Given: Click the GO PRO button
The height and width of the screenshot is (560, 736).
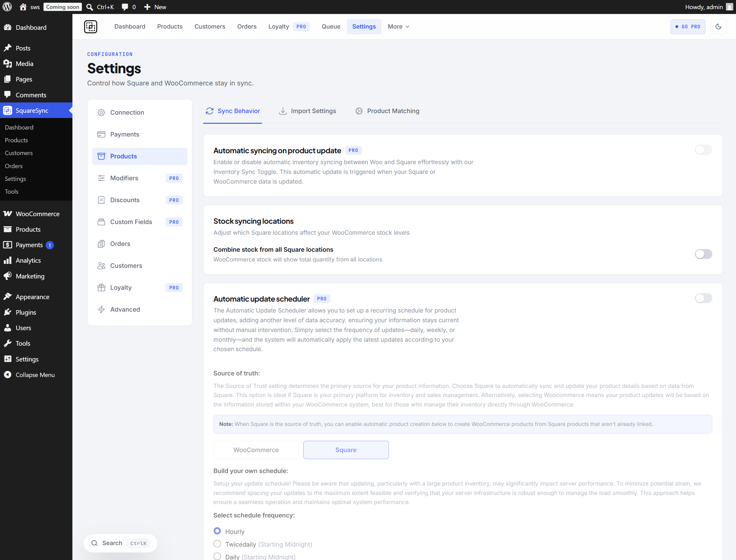Looking at the screenshot, I should click(688, 27).
